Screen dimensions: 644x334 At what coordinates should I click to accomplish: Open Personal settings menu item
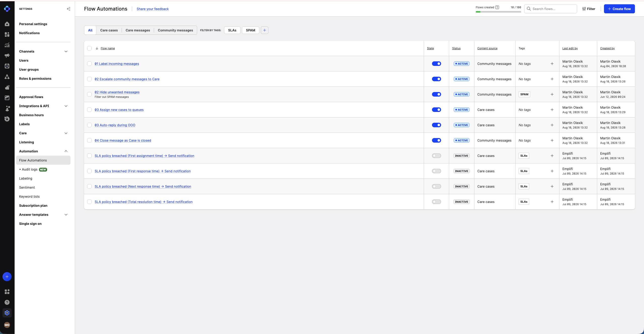pyautogui.click(x=33, y=24)
